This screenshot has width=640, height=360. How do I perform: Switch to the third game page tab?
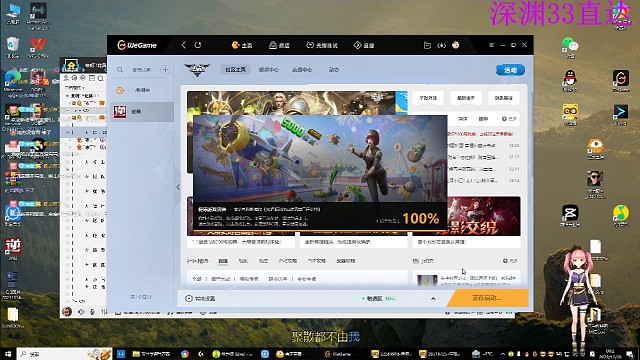click(302, 70)
